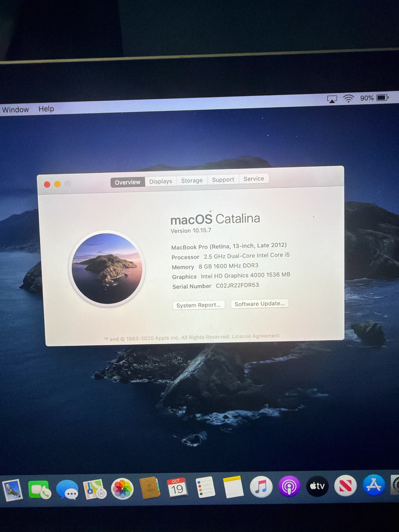Select the Overview tab
399x532 pixels.
coord(127,182)
